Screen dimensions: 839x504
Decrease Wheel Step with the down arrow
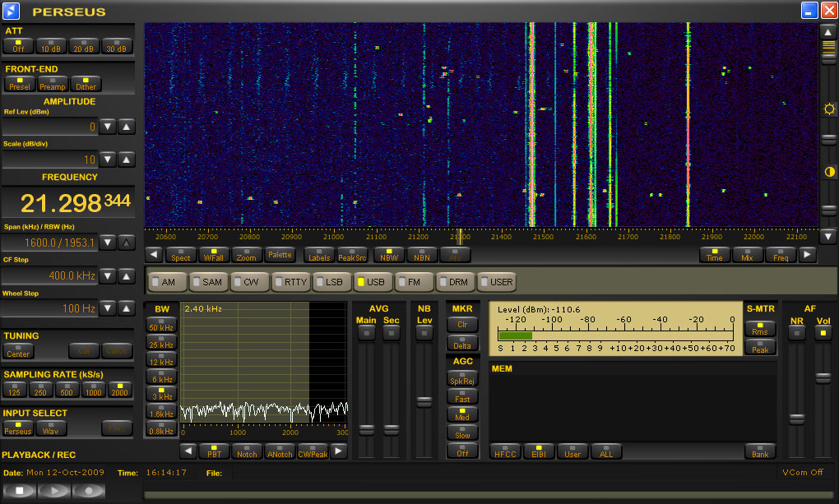click(108, 308)
